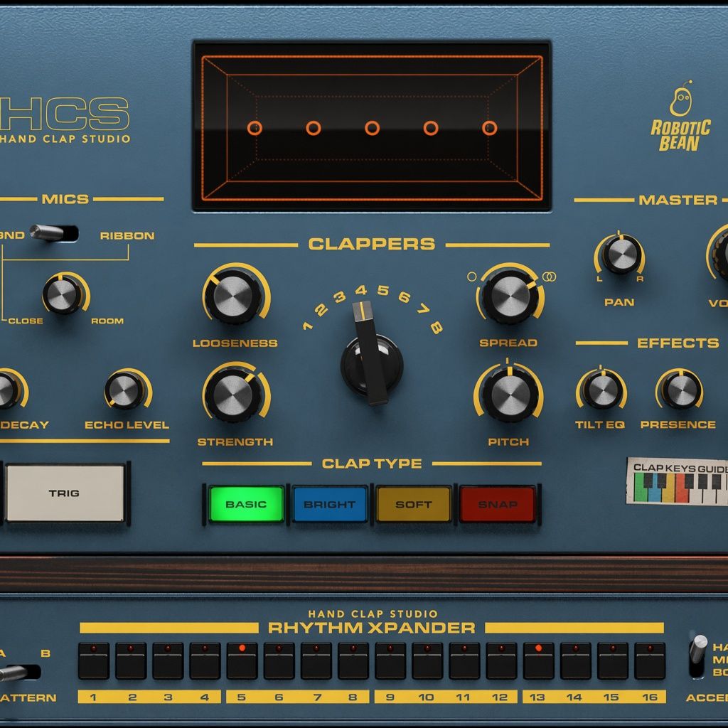Click step number 6 label
The height and width of the screenshot is (728, 728).
[x=279, y=697]
